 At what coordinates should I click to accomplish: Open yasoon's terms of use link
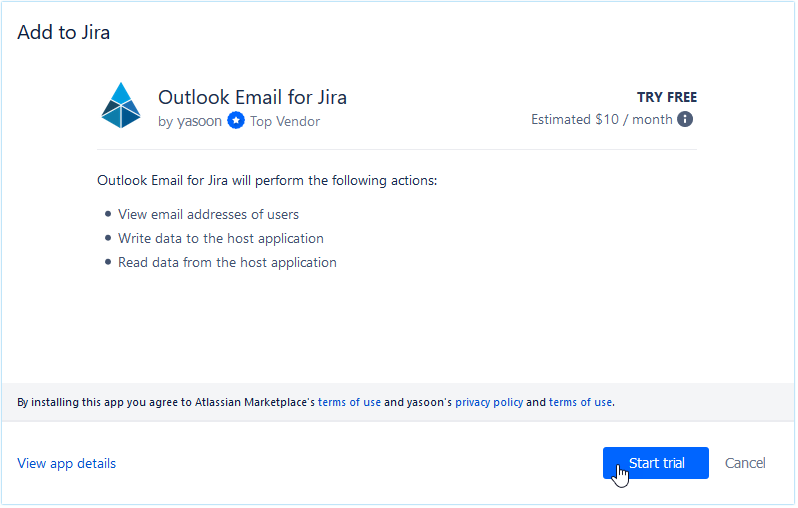580,402
